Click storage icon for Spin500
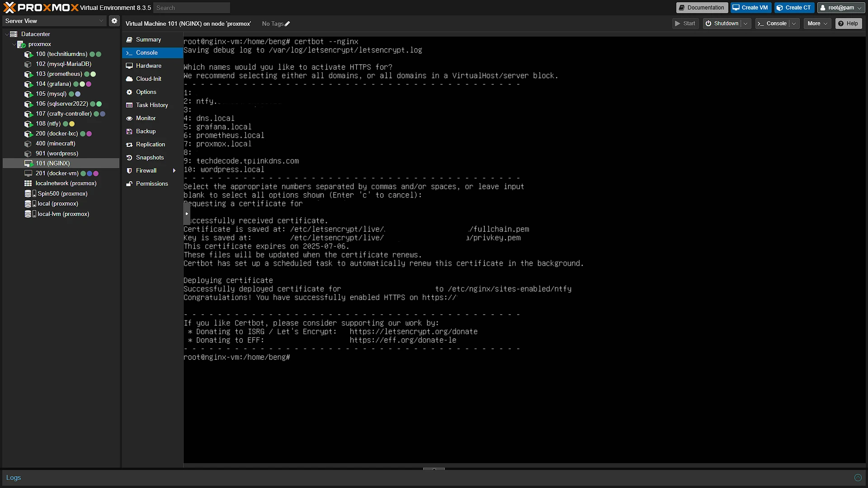Image resolution: width=868 pixels, height=488 pixels. pos(30,193)
